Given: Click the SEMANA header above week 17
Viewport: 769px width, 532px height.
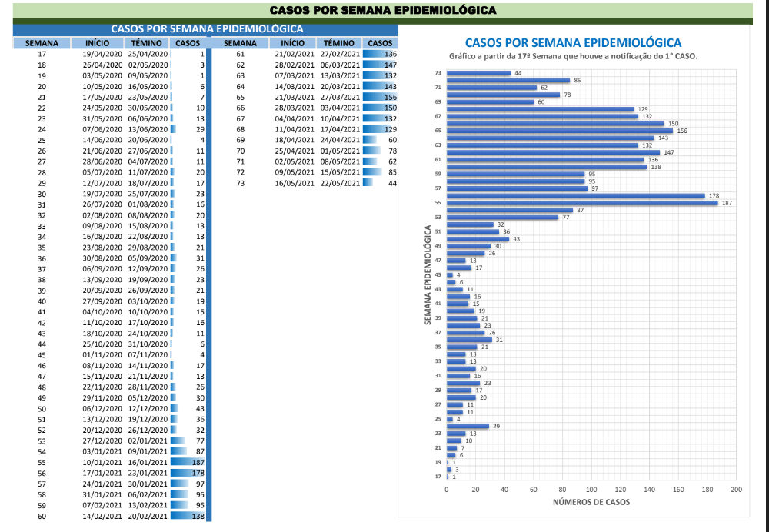Looking at the screenshot, I should [x=42, y=43].
